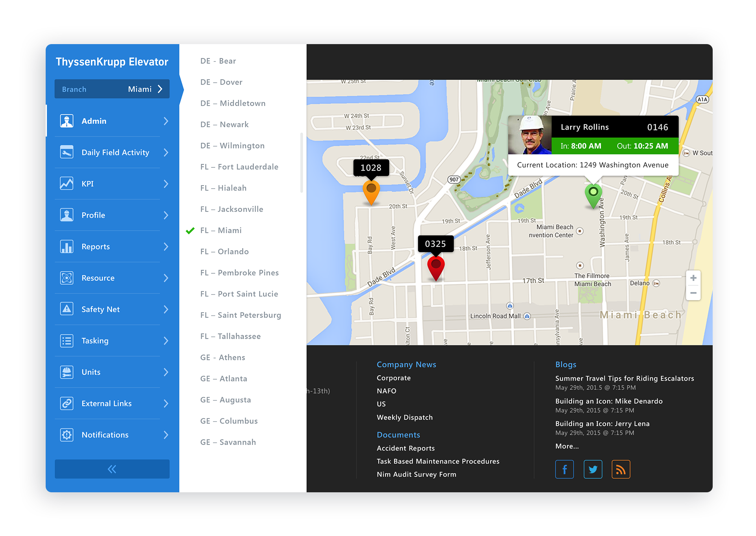Screen dimensions: 756x536
Task: Read Summer Travel Tips for Riding Escalators blog
Action: pos(625,378)
